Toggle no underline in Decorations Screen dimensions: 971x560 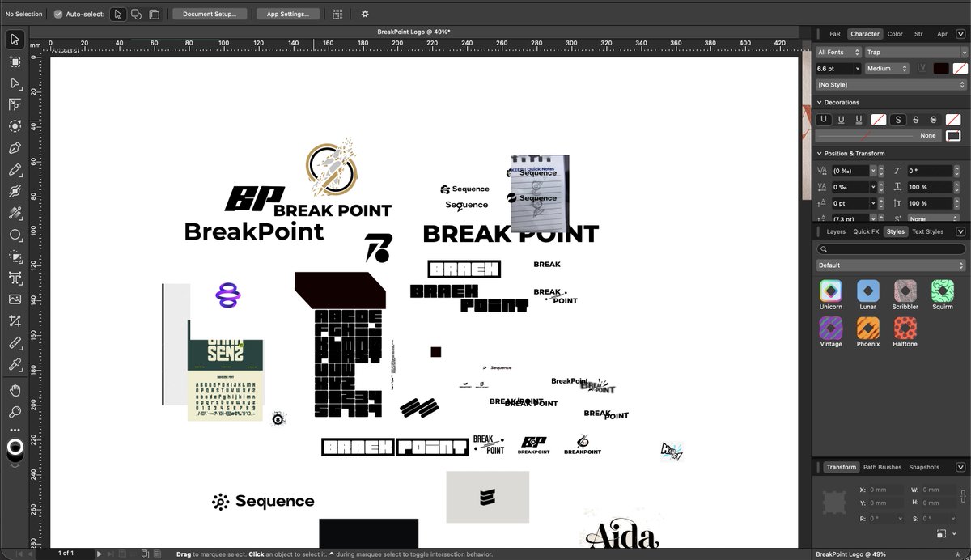pyautogui.click(x=823, y=120)
